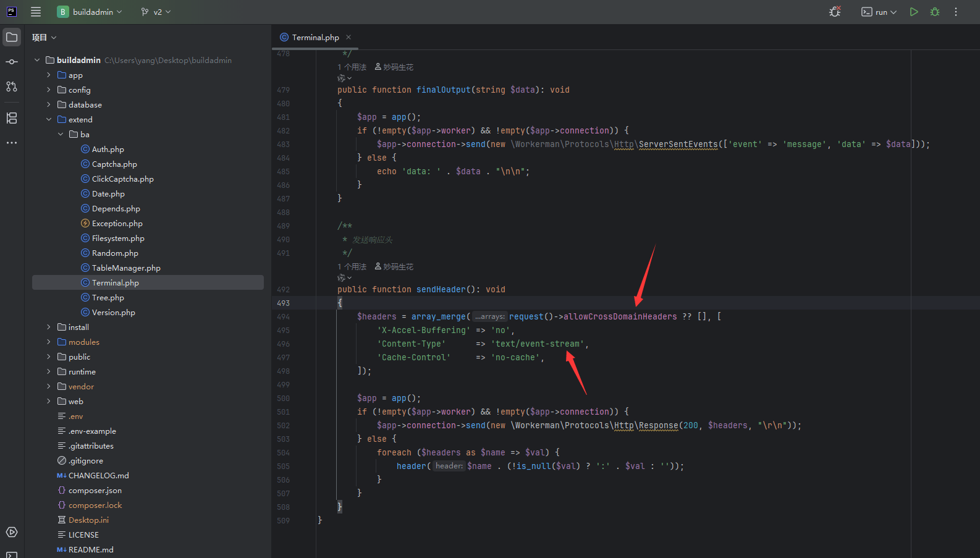The image size is (980, 558).
Task: Collapse the ba folder
Action: [x=61, y=134]
